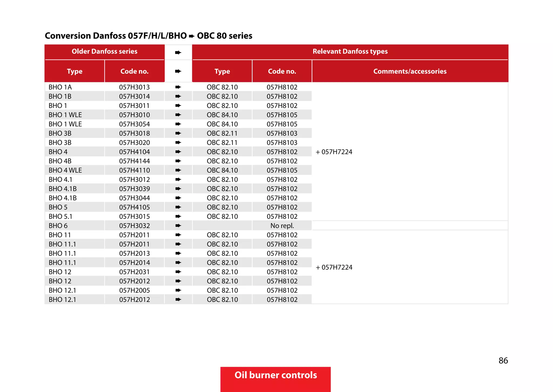
Task: Click the upper '+ 057H7224' comment
Action: click(334, 152)
